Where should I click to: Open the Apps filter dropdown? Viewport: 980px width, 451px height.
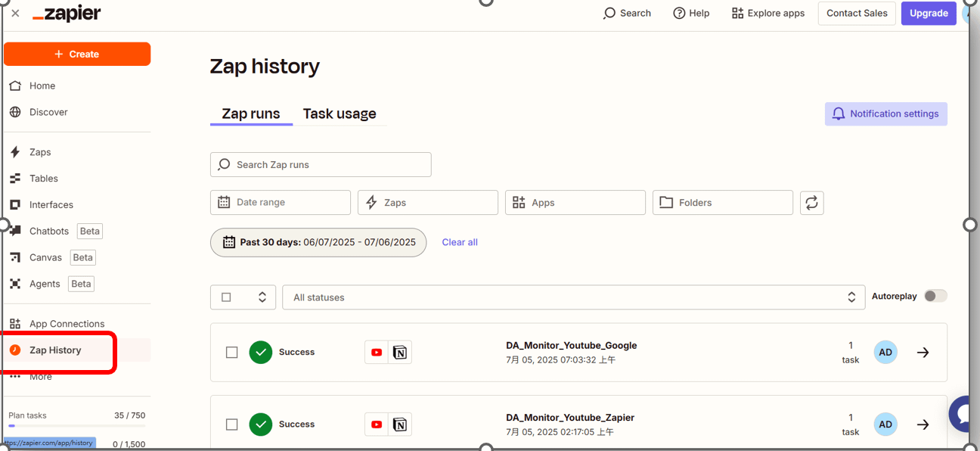pos(575,203)
